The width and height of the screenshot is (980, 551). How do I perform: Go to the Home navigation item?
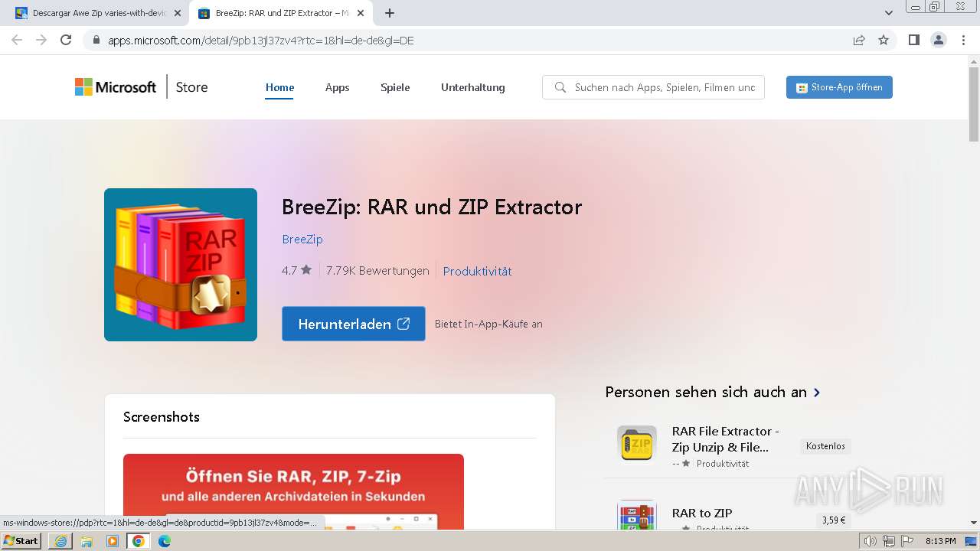(x=280, y=87)
